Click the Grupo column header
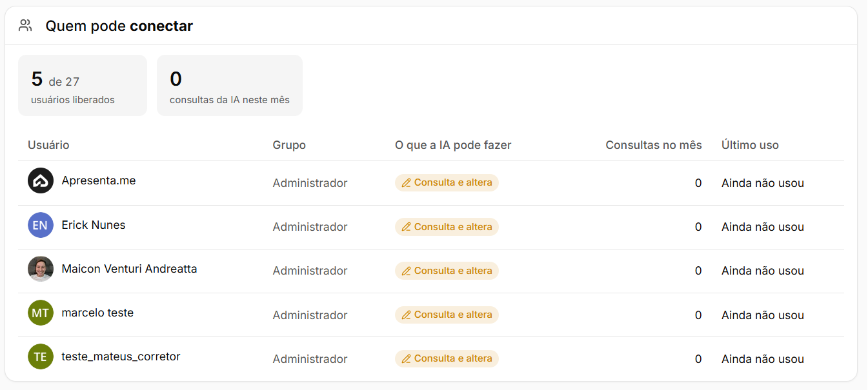 289,145
